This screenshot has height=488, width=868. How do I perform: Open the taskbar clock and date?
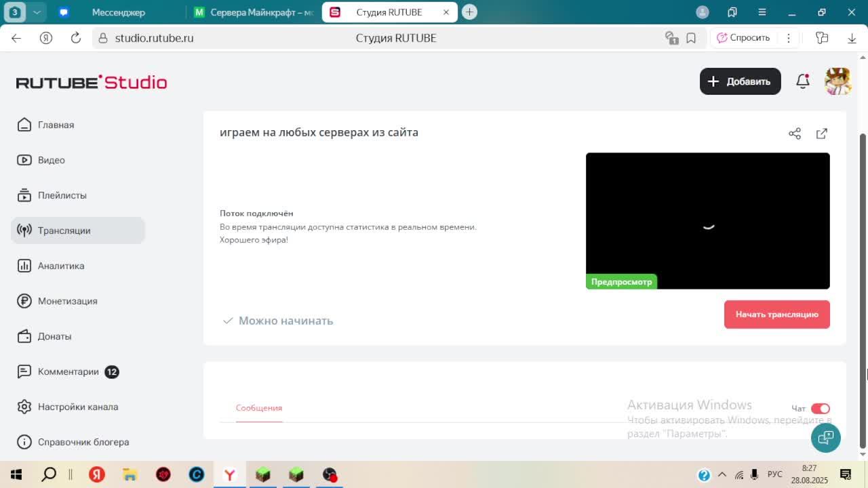click(810, 474)
